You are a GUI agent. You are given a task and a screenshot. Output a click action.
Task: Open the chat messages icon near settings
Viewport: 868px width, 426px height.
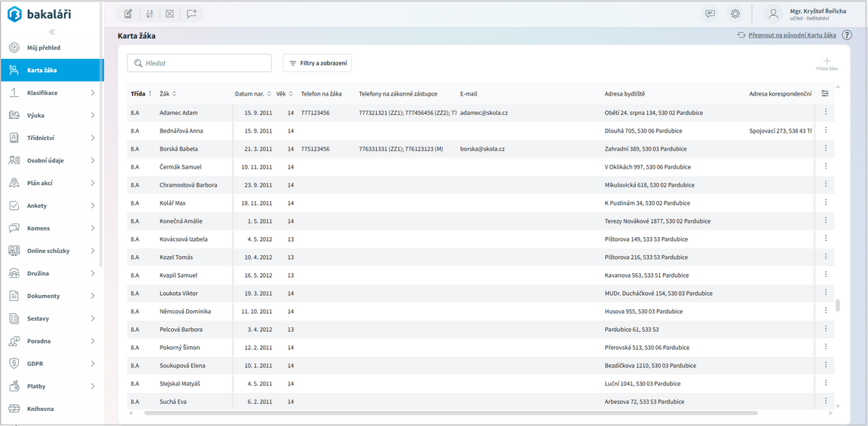[x=710, y=14]
